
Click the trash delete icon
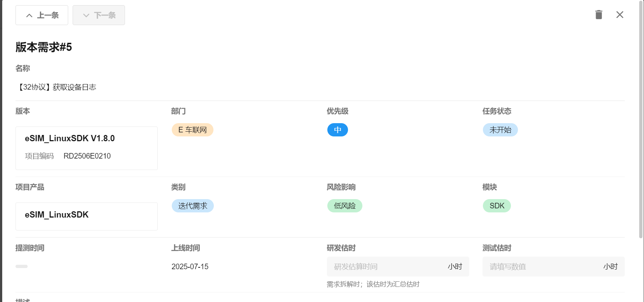pos(599,15)
